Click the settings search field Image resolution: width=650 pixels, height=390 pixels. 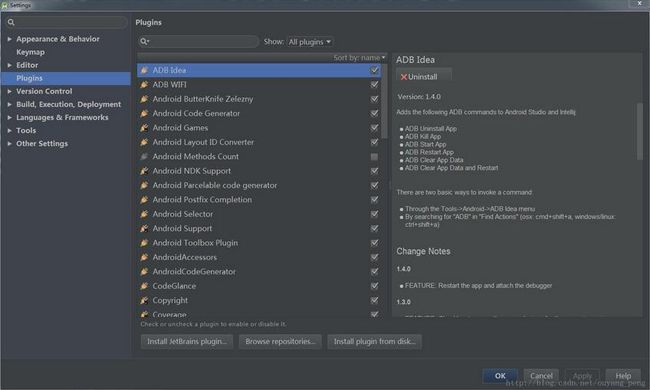[66, 22]
